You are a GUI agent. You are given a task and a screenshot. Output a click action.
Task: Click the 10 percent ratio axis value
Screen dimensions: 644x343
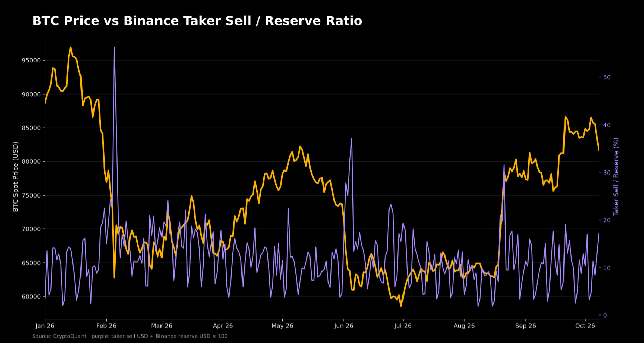[607, 268]
